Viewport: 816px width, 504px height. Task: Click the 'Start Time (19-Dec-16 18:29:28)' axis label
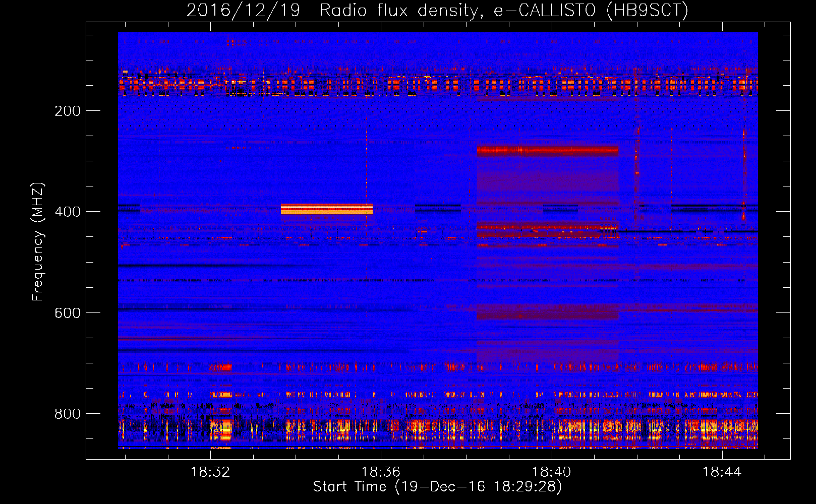pos(437,487)
